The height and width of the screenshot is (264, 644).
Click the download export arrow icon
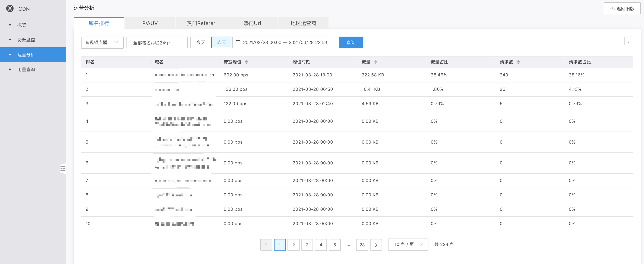point(628,41)
